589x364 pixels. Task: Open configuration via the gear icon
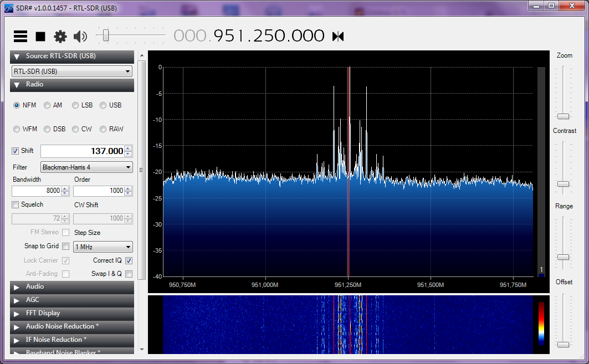pos(60,37)
